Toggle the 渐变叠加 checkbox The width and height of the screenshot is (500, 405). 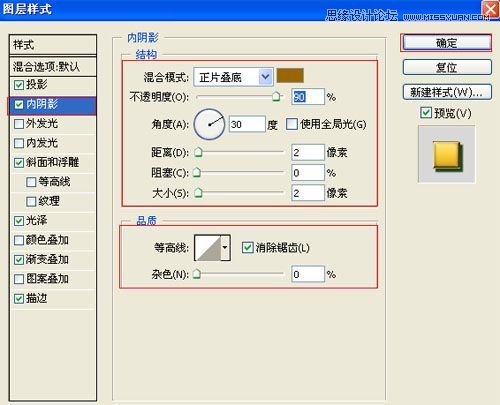click(x=19, y=259)
